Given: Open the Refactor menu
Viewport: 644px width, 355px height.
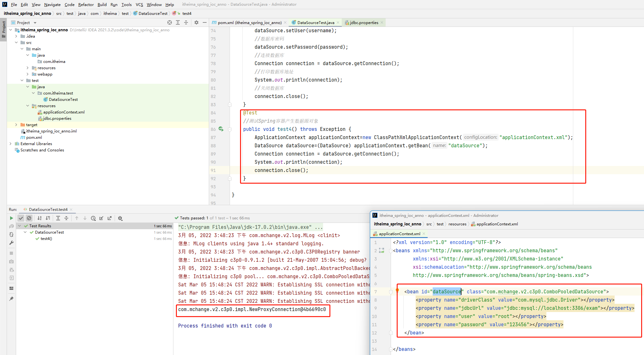Looking at the screenshot, I should [86, 4].
